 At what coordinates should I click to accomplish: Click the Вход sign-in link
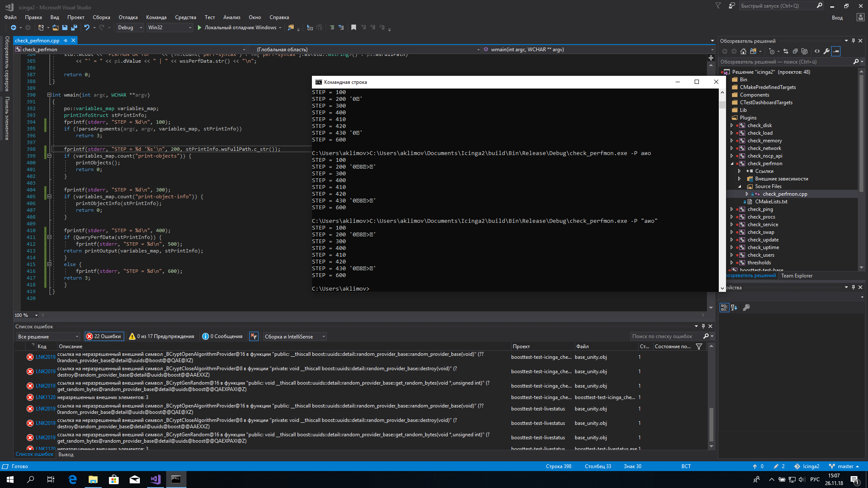coord(837,18)
